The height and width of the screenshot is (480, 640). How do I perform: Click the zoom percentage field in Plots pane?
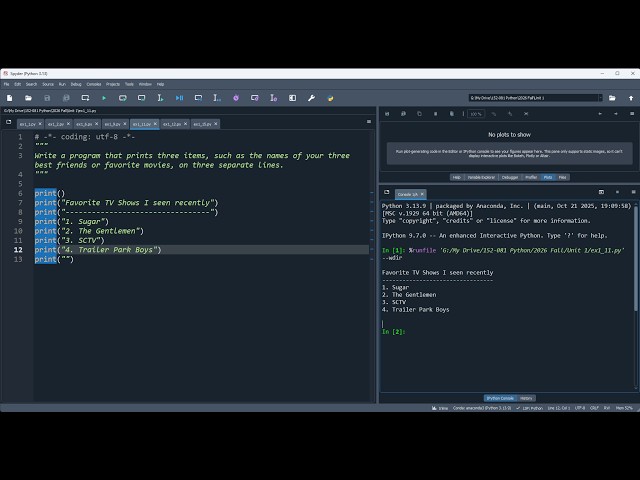pos(476,114)
